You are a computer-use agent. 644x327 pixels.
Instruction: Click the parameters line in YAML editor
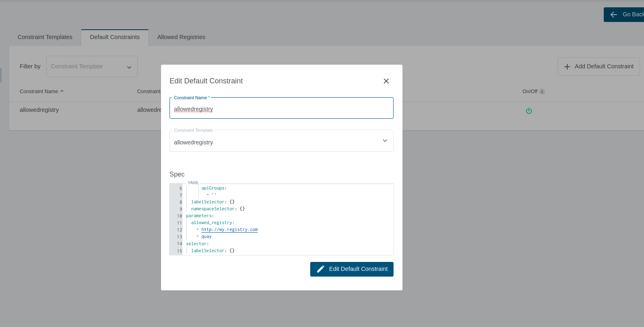tap(199, 216)
